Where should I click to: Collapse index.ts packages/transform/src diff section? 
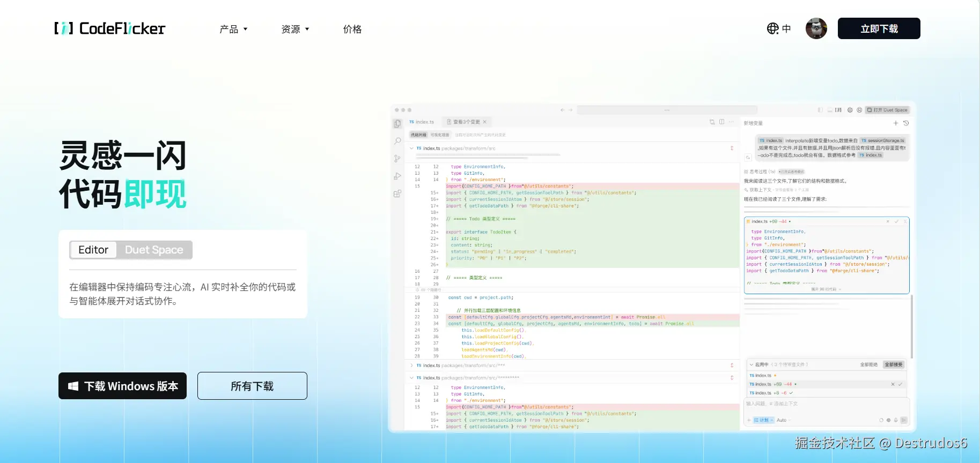point(412,148)
